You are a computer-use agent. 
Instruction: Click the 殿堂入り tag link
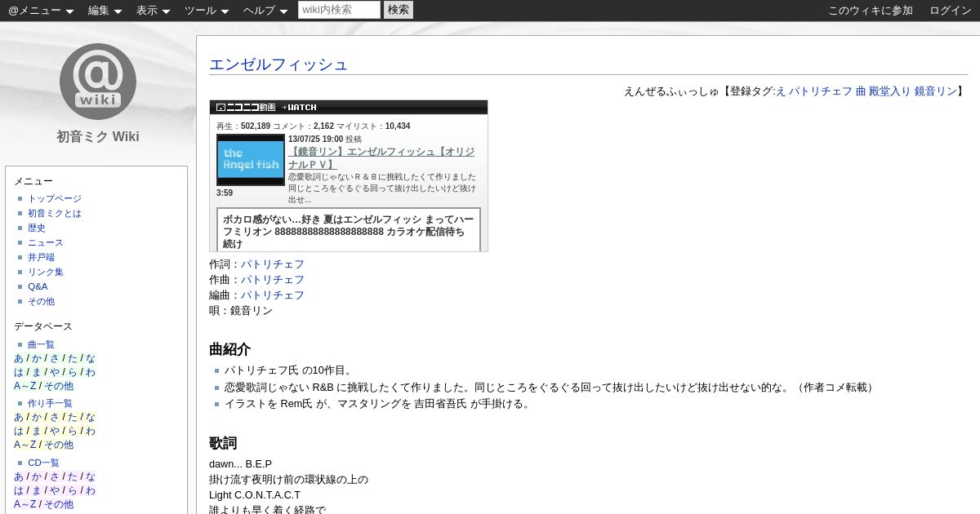coord(890,91)
